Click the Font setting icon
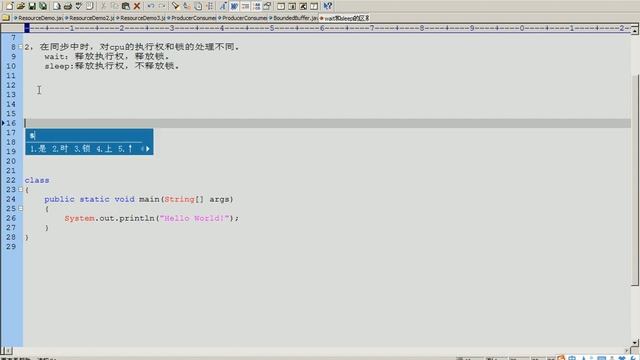640x360 pixels. coord(223,6)
